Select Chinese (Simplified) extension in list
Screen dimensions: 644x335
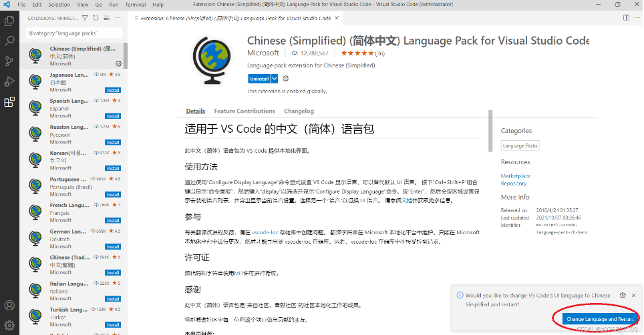(x=72, y=55)
